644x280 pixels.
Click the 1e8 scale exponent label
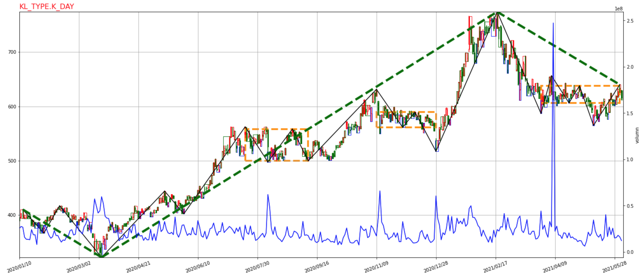point(619,9)
